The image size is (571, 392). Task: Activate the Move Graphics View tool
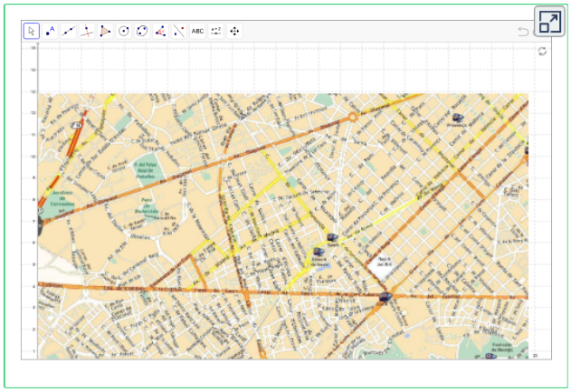(234, 31)
